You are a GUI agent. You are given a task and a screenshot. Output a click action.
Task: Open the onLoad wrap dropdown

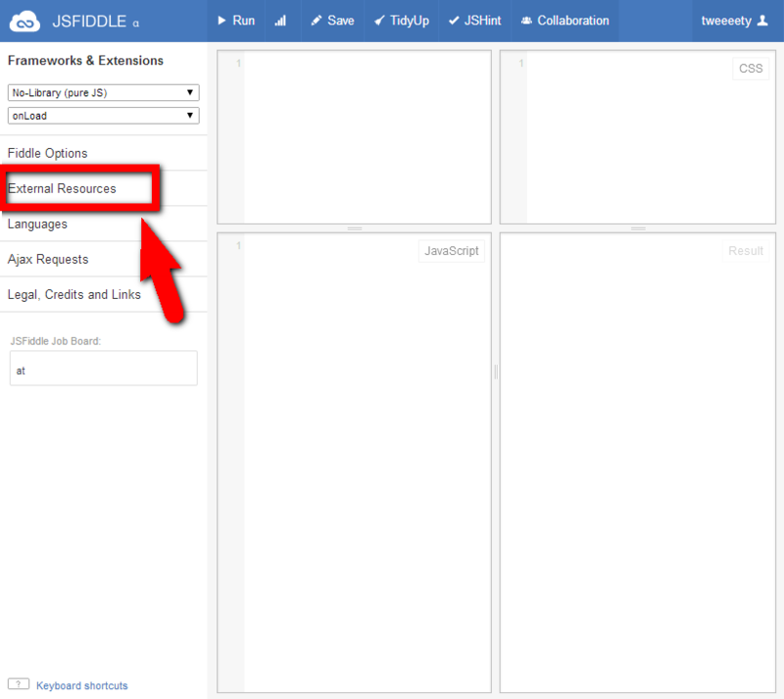[104, 116]
